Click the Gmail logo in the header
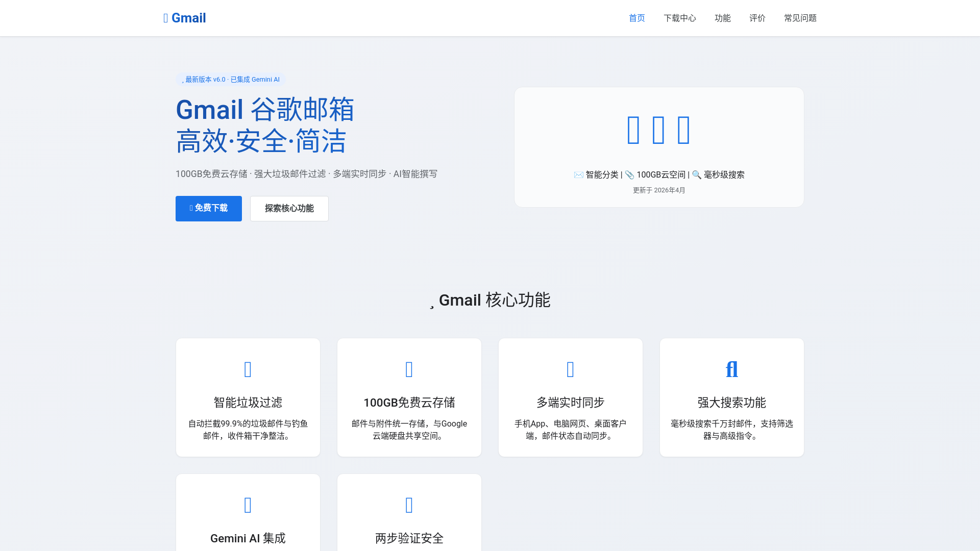The image size is (980, 551). pos(184,18)
